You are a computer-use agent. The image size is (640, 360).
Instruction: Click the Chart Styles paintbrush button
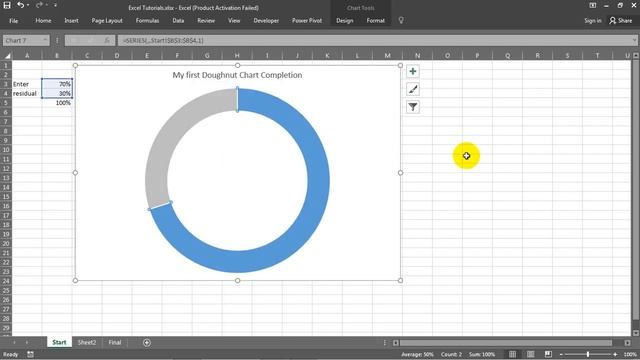pos(413,89)
